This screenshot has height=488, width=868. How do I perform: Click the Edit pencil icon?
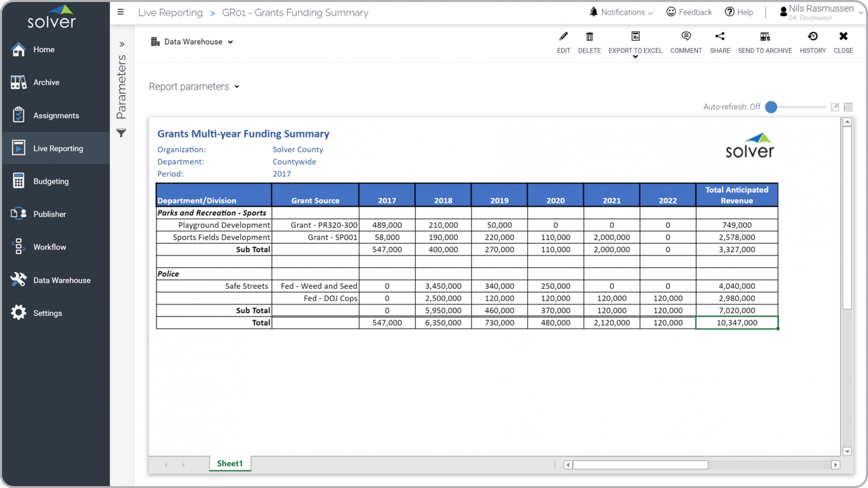pos(563,37)
